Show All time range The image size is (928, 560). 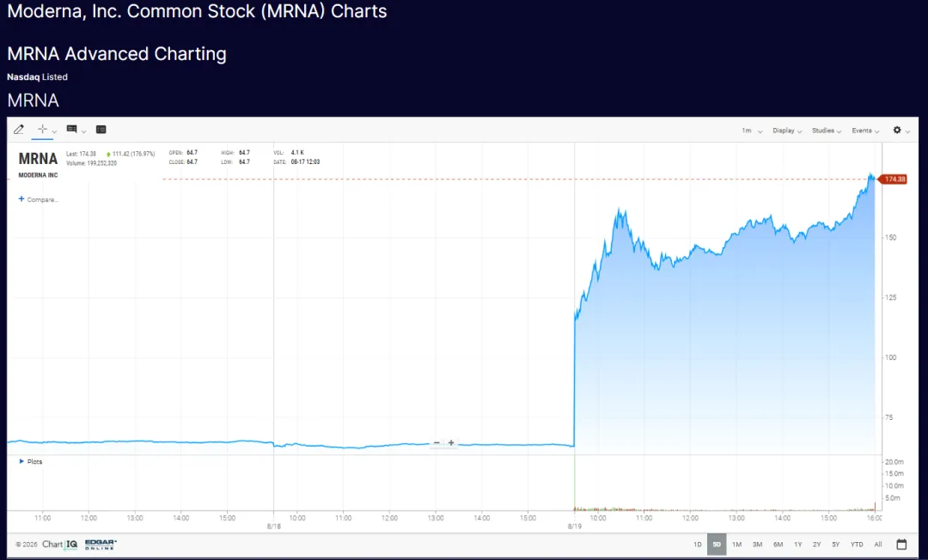pyautogui.click(x=877, y=545)
